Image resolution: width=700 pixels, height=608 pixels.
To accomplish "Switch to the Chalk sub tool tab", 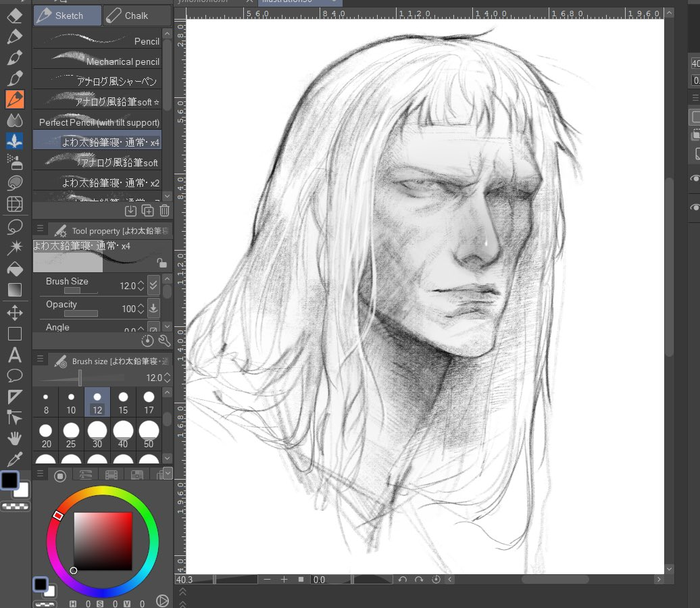I will [x=136, y=16].
